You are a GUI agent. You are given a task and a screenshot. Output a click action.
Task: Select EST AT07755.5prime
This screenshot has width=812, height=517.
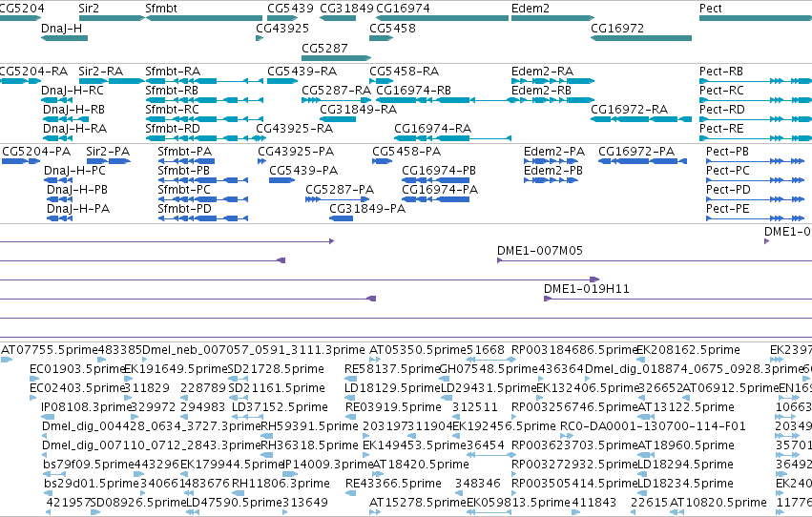coord(50,350)
